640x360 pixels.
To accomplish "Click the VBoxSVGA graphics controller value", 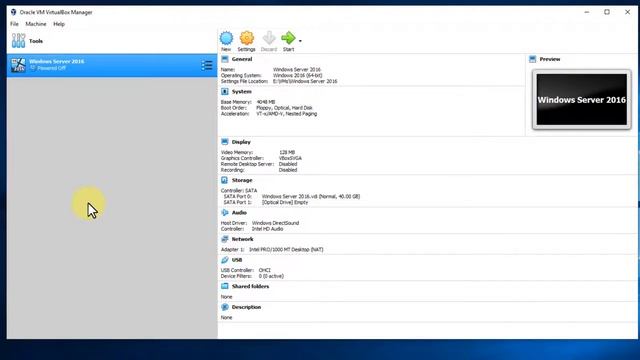I will tap(290, 158).
